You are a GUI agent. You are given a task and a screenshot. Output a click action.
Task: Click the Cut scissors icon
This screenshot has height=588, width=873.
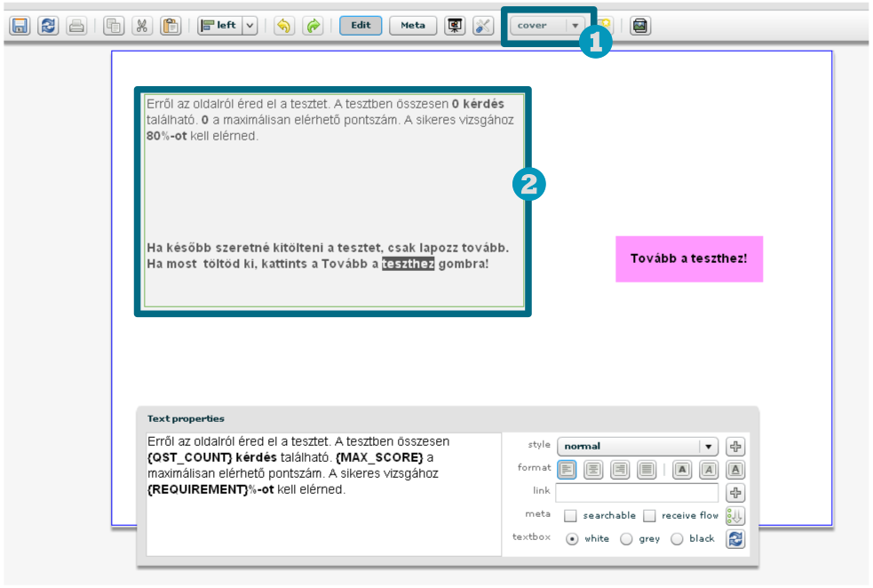click(x=142, y=26)
